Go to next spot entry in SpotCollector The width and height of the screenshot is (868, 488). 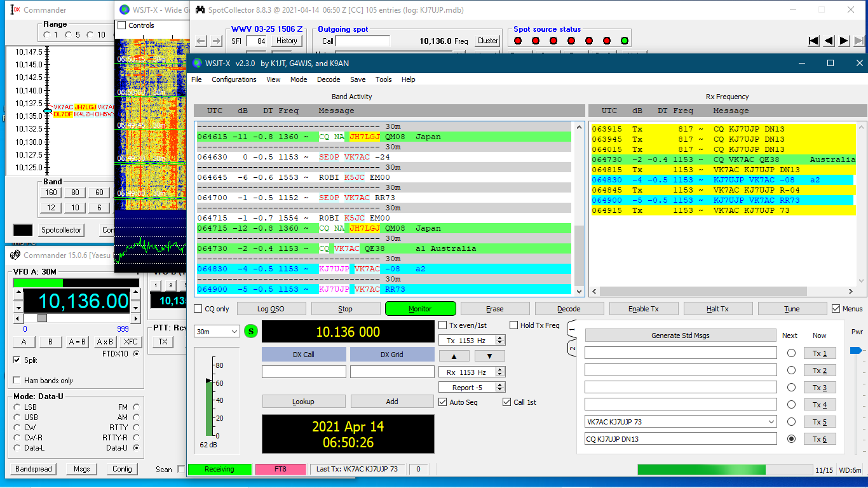[x=844, y=41]
